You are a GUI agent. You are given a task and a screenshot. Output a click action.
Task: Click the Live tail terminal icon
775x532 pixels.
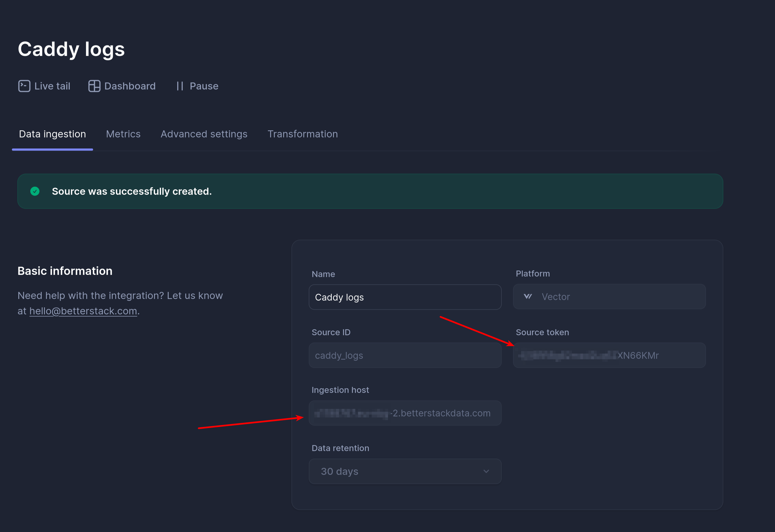point(24,86)
